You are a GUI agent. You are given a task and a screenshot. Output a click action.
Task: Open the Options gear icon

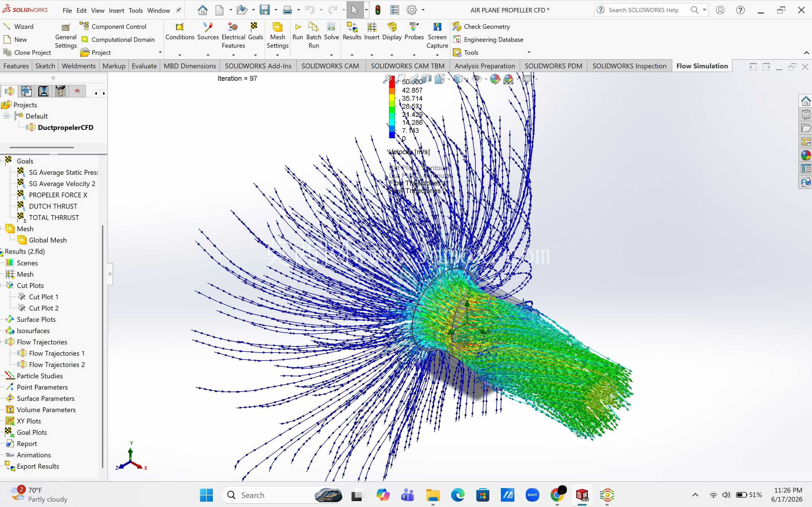point(411,10)
